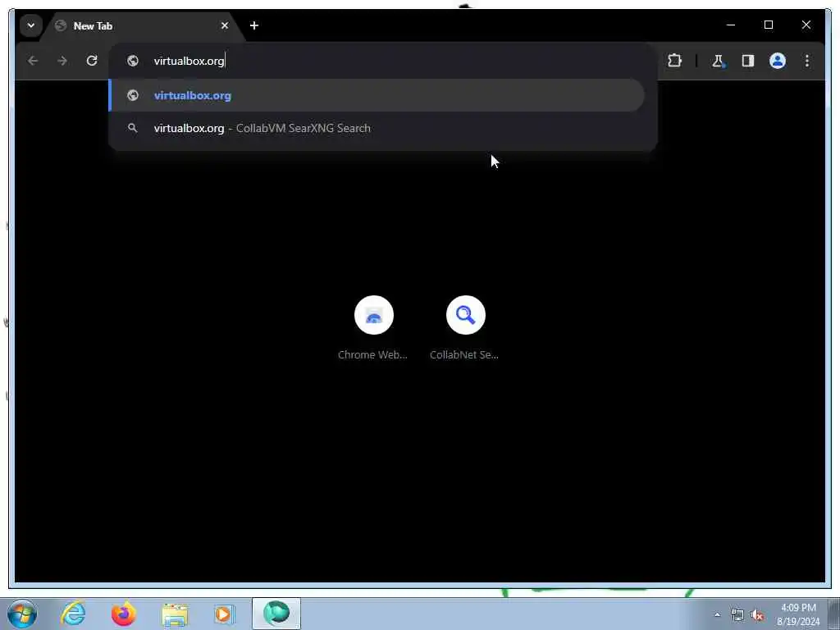The width and height of the screenshot is (840, 630).
Task: Click the Show desktop strip
Action: [x=834, y=614]
